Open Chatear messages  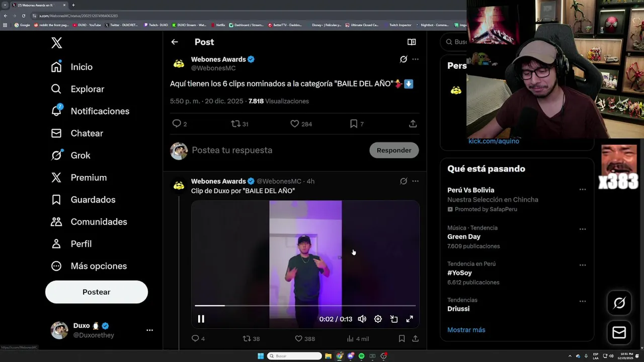(x=77, y=133)
